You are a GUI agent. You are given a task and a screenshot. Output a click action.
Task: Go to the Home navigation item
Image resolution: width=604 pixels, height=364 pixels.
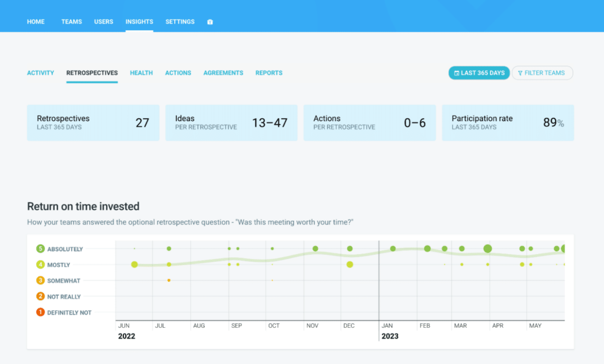tap(36, 22)
